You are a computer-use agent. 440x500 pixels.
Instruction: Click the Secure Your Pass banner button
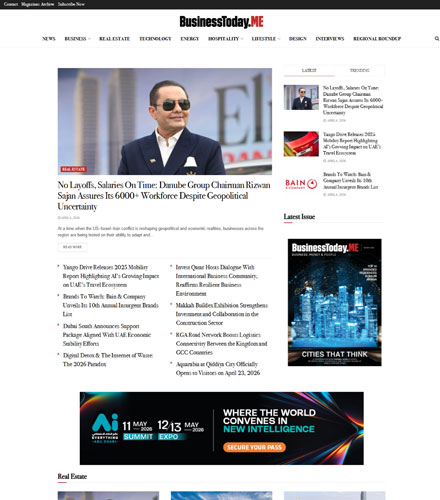(254, 447)
